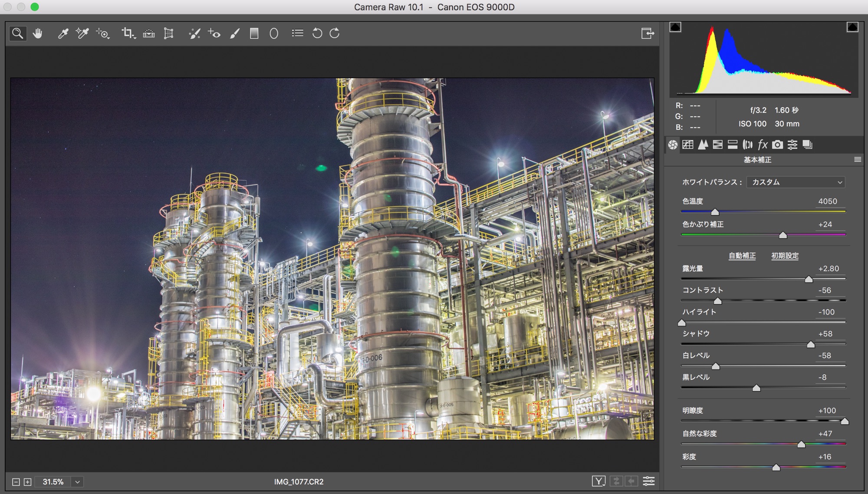Click the histogram display
The image size is (868, 494).
coord(764,59)
